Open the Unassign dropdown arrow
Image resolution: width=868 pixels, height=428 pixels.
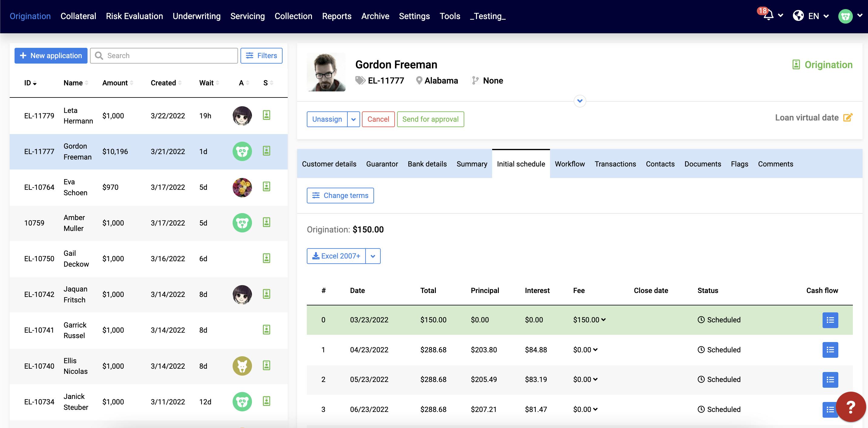point(353,119)
